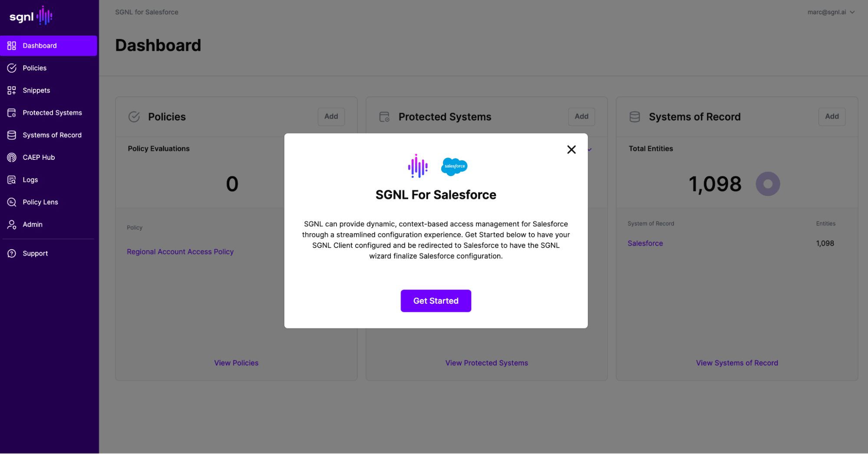The height and width of the screenshot is (454, 868).
Task: Click the Get Started button
Action: click(x=436, y=301)
